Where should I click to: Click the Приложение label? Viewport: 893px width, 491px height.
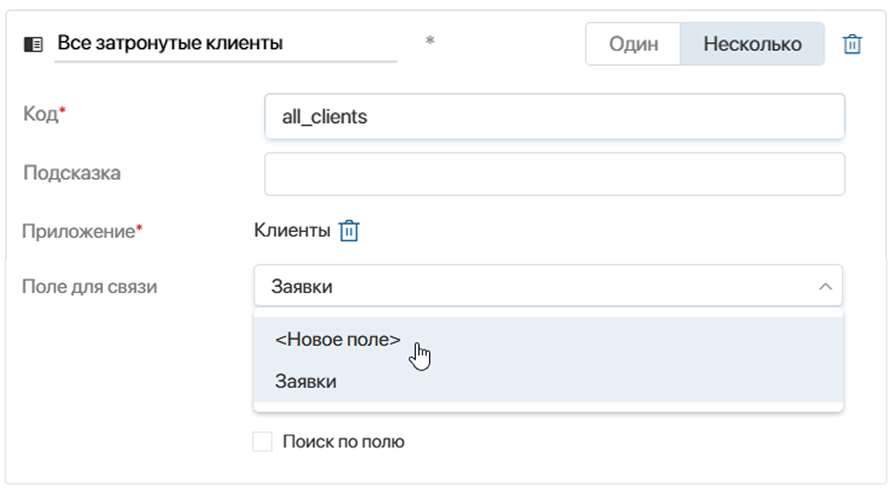82,231
